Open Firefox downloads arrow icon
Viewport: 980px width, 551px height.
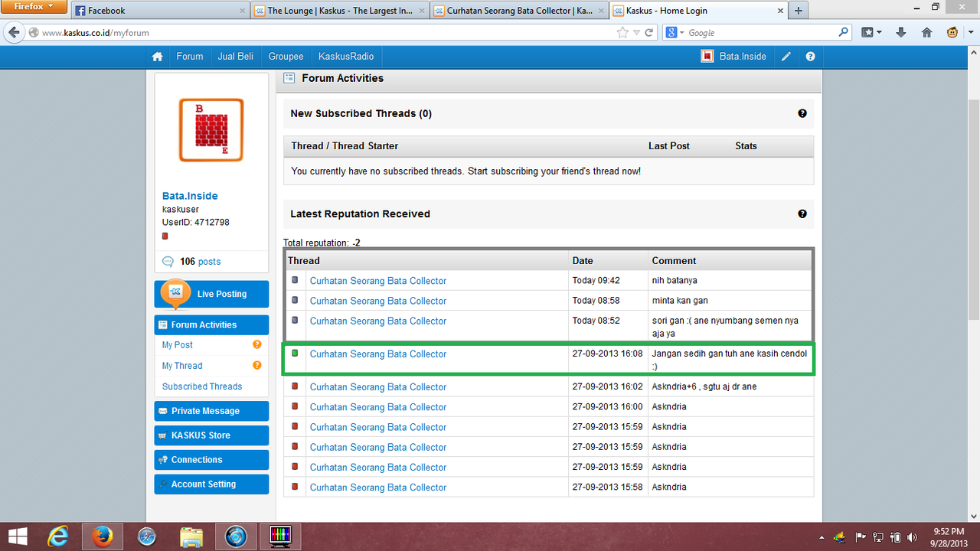click(x=901, y=33)
